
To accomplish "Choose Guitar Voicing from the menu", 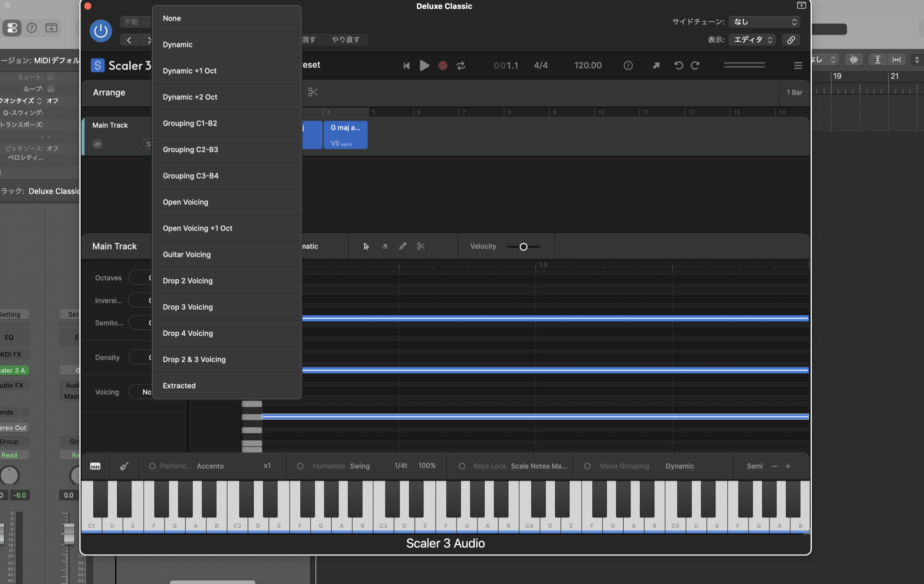I will (x=227, y=255).
